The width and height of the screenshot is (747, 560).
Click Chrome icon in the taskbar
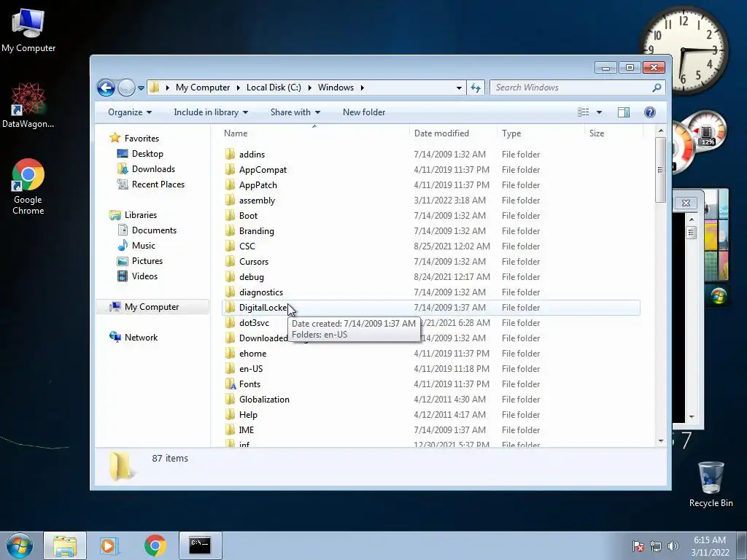(x=155, y=545)
